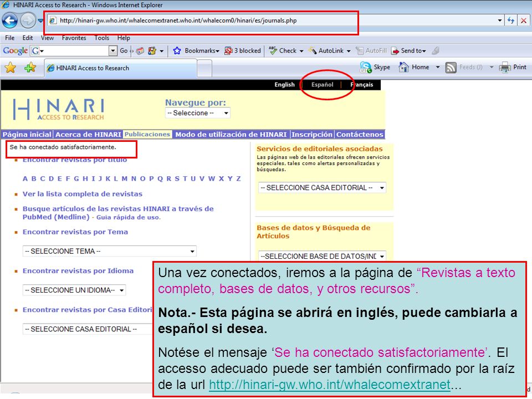Screen dimensions: 532x399
Task: Browse journals starting with letter A
Action: coord(25,179)
